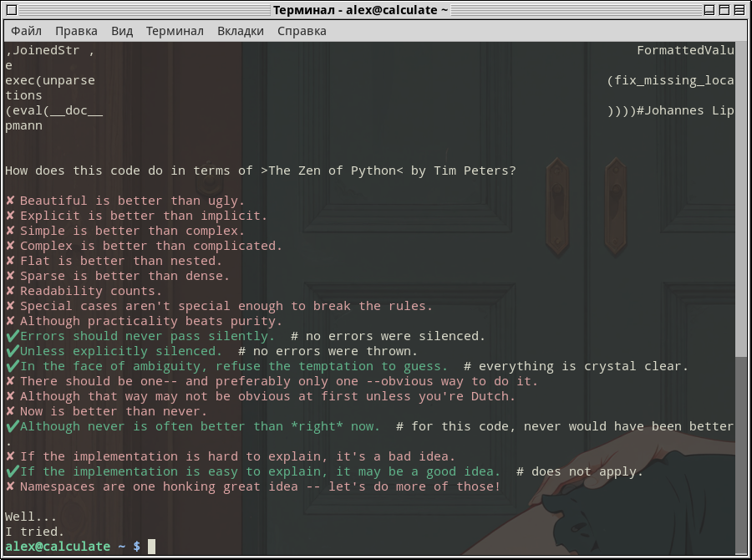Click the terminal cursor at the prompt

tap(151, 547)
